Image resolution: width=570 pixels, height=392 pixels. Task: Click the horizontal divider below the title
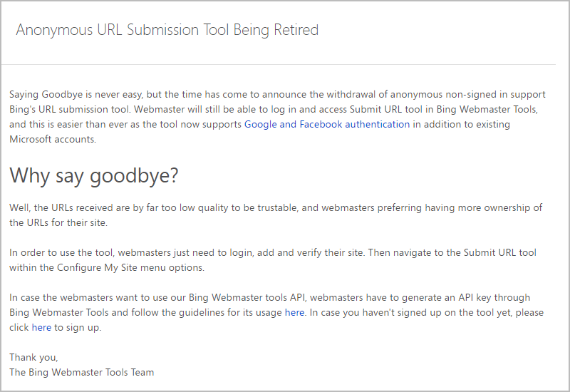(x=278, y=65)
